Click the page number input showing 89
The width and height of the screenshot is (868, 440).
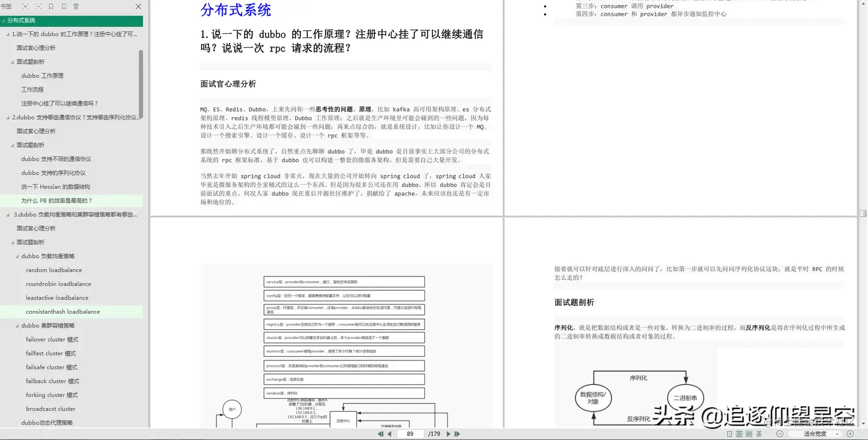410,434
